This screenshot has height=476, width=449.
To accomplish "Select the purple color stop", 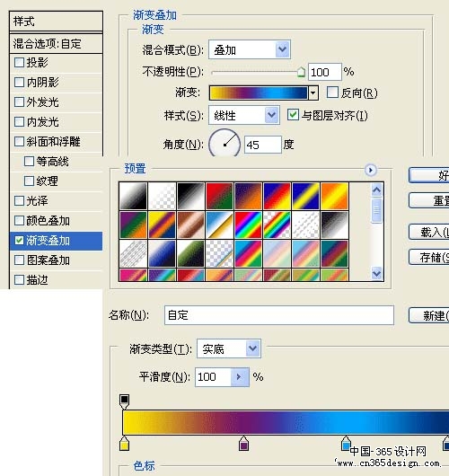I will tap(243, 444).
